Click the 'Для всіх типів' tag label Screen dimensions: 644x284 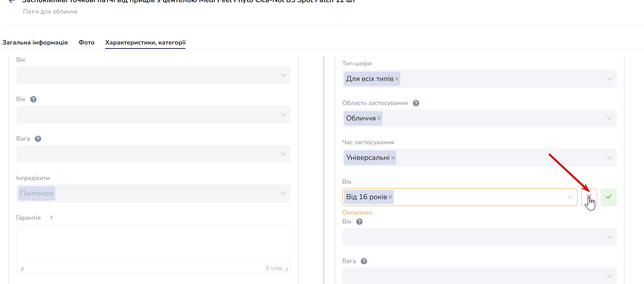[369, 79]
